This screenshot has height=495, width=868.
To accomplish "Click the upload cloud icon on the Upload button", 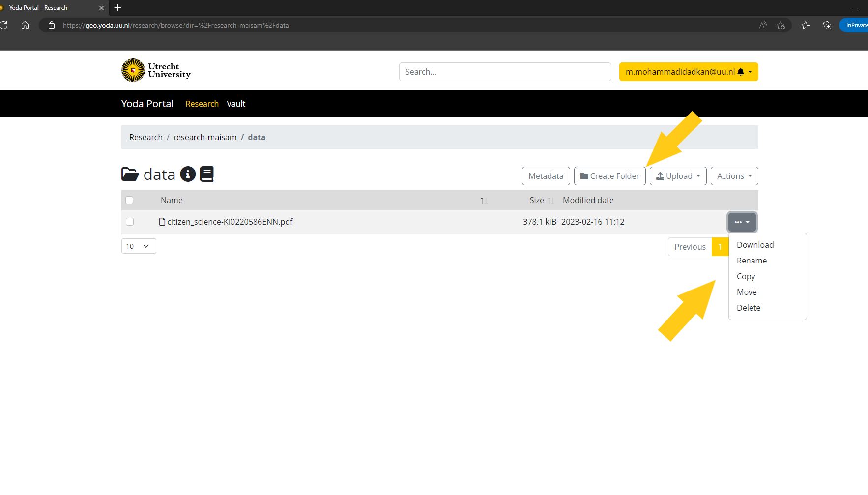I will pyautogui.click(x=661, y=175).
